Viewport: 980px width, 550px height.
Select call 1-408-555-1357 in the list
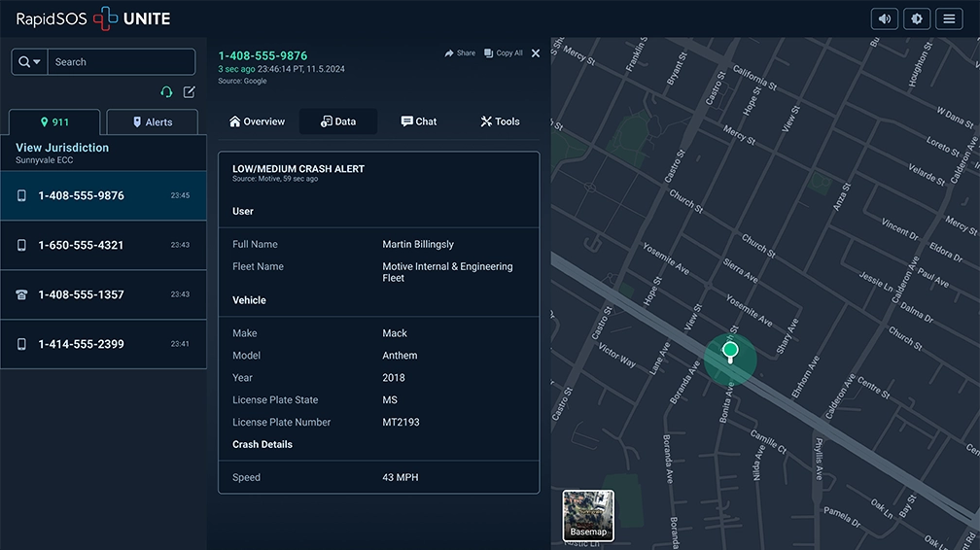click(x=103, y=294)
